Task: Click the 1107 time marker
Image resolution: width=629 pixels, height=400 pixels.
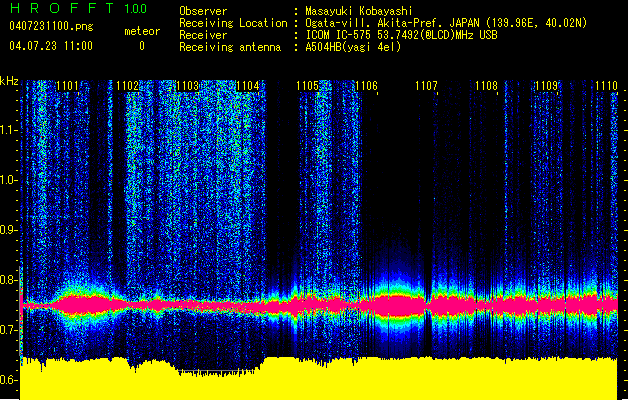Action: [426, 86]
